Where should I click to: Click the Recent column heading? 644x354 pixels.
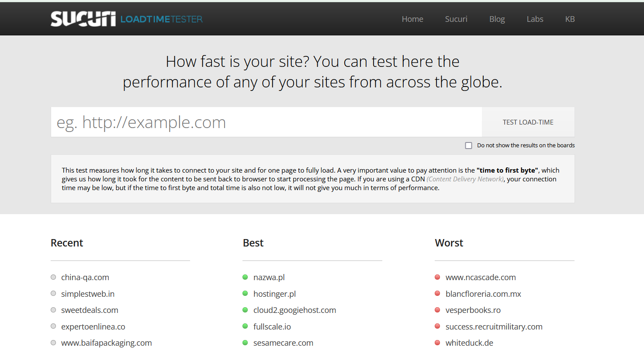67,243
